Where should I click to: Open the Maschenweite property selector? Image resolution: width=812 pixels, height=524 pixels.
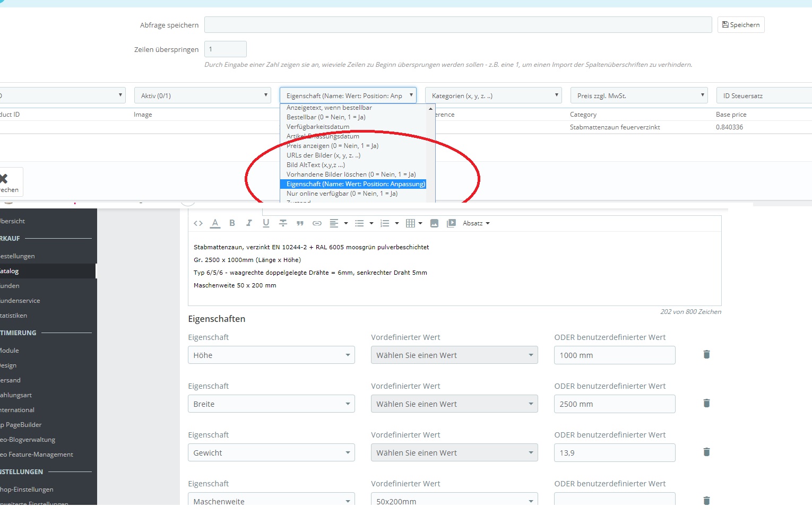[x=271, y=499]
